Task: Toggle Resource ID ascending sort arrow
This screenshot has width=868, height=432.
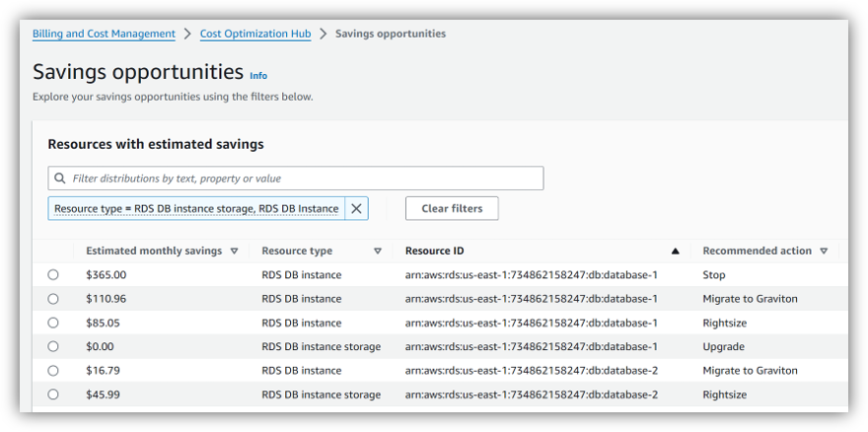Action: point(675,251)
